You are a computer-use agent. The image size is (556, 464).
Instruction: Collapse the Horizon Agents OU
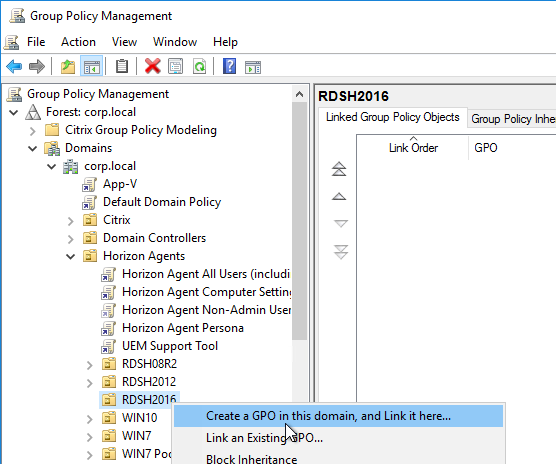(x=71, y=257)
